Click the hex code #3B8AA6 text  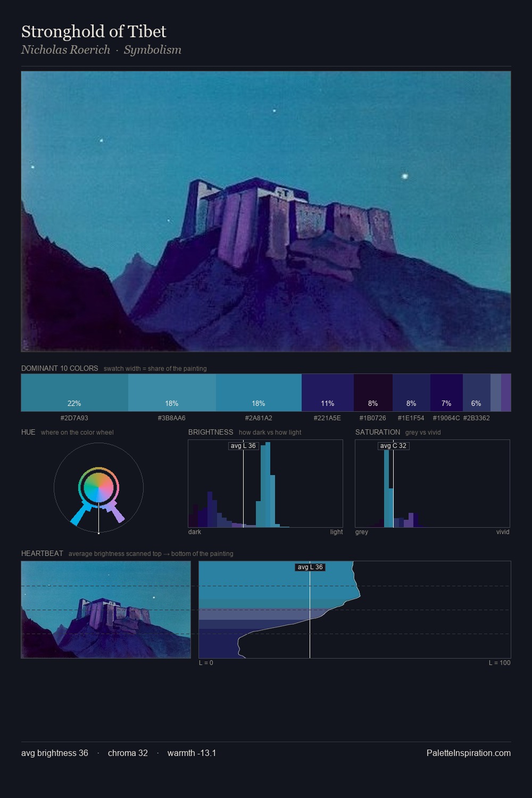(x=172, y=418)
